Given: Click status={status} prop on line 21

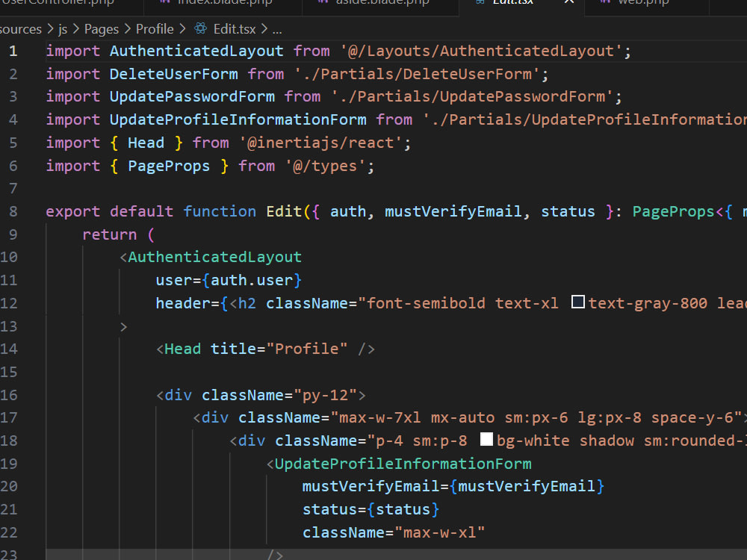Looking at the screenshot, I should point(371,509).
